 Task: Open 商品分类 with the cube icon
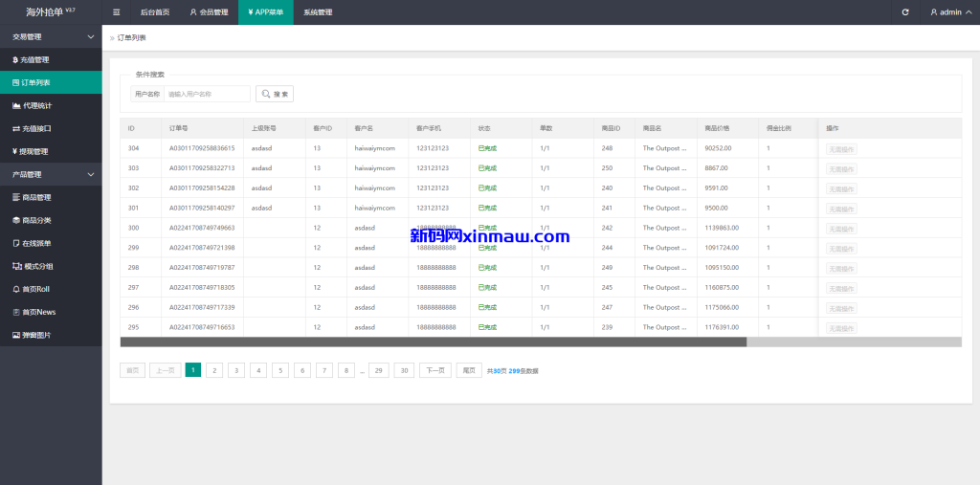click(35, 220)
